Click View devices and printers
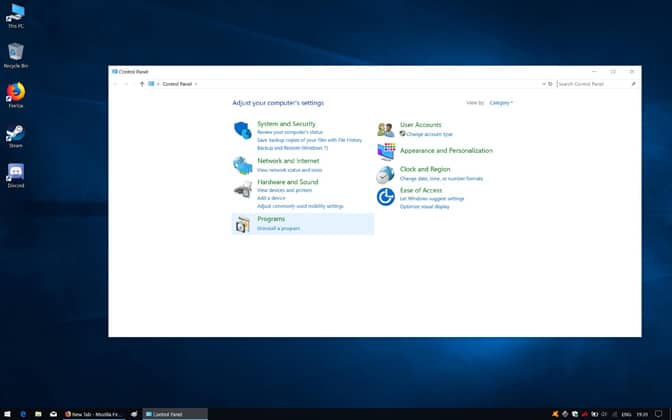This screenshot has height=420, width=672. pos(284,190)
